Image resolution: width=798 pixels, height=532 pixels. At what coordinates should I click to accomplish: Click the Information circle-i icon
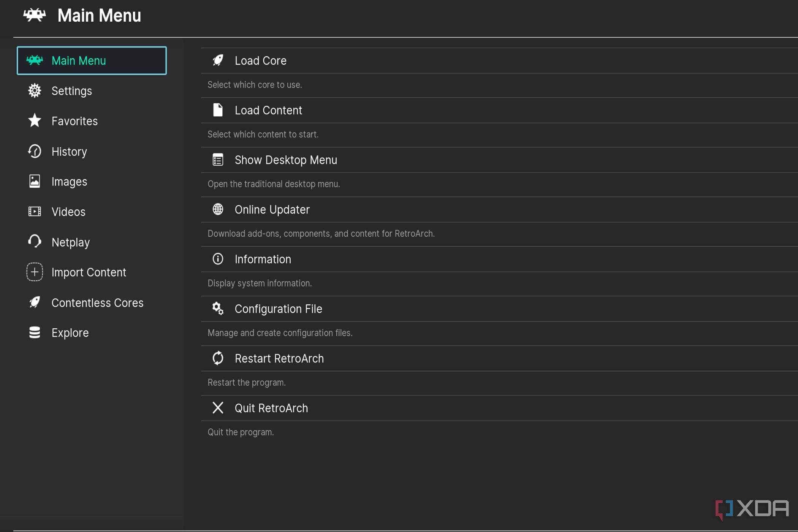click(218, 259)
